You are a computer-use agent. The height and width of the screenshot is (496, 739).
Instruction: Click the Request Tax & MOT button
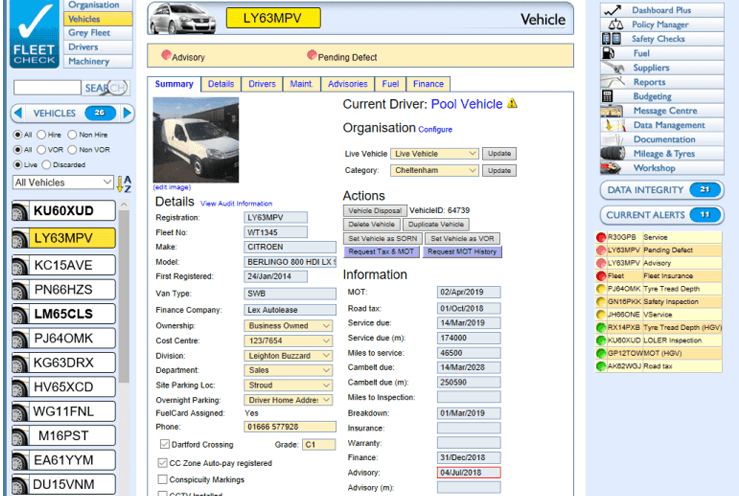pos(382,252)
